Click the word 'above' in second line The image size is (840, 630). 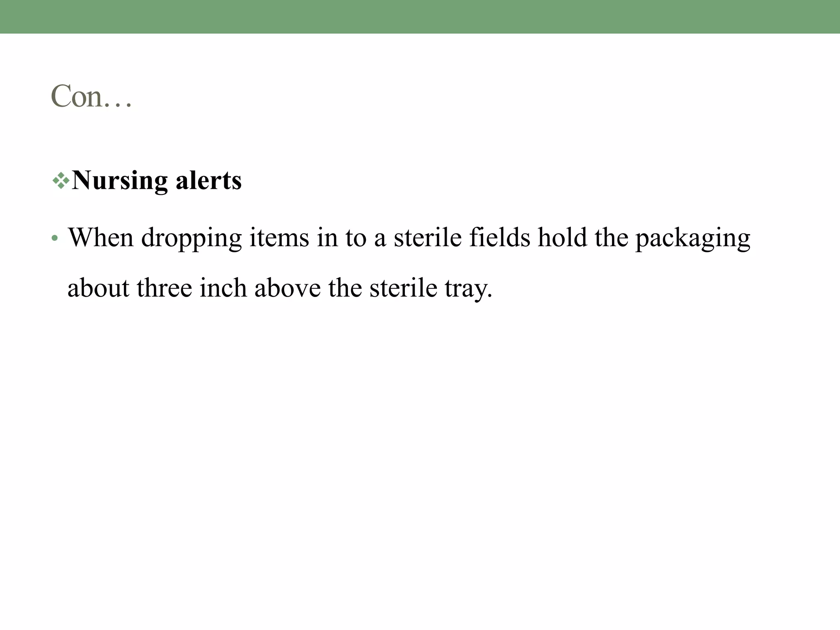click(288, 288)
